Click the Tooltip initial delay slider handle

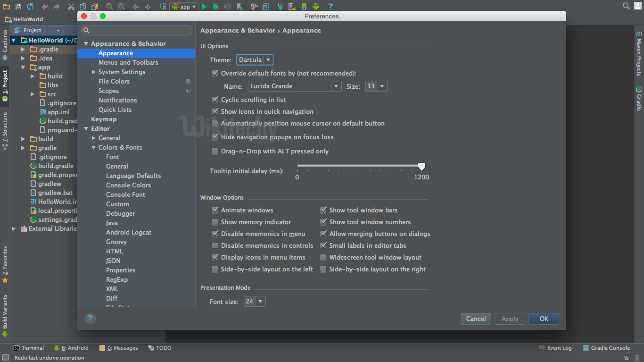(x=421, y=166)
